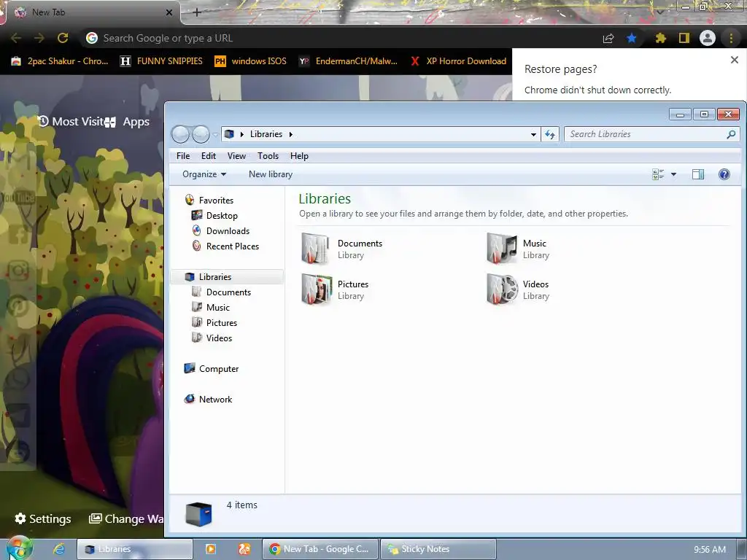Image resolution: width=747 pixels, height=560 pixels.
Task: Open the FUNNY SNIPPIES bookmark
Action: (x=161, y=61)
